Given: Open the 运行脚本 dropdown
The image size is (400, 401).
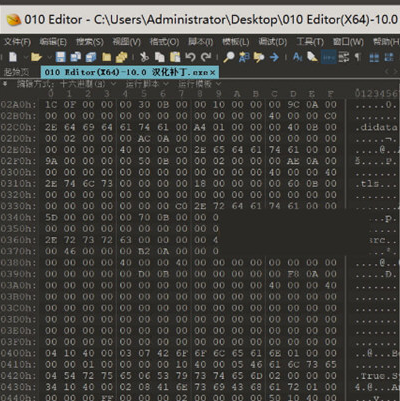Looking at the screenshot, I should (147, 84).
